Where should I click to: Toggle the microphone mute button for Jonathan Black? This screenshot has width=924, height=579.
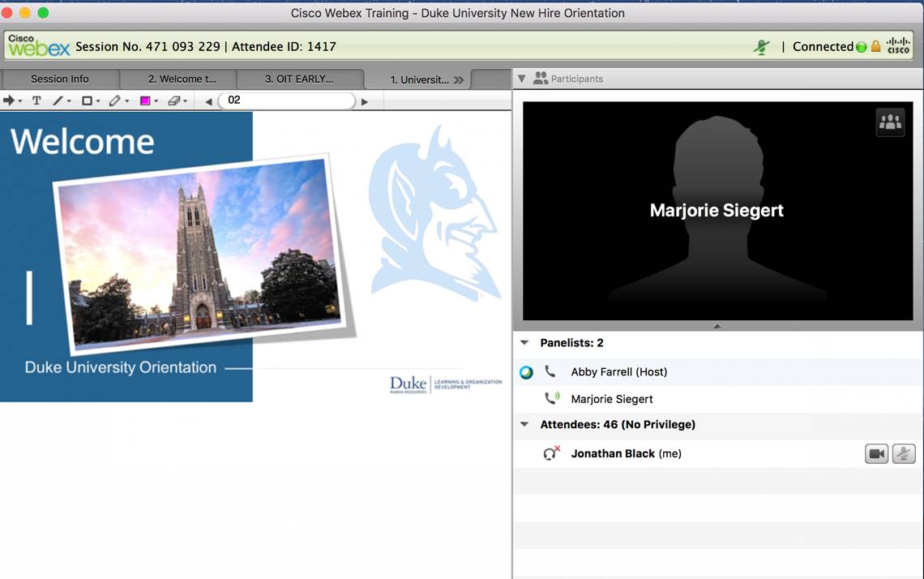click(904, 453)
